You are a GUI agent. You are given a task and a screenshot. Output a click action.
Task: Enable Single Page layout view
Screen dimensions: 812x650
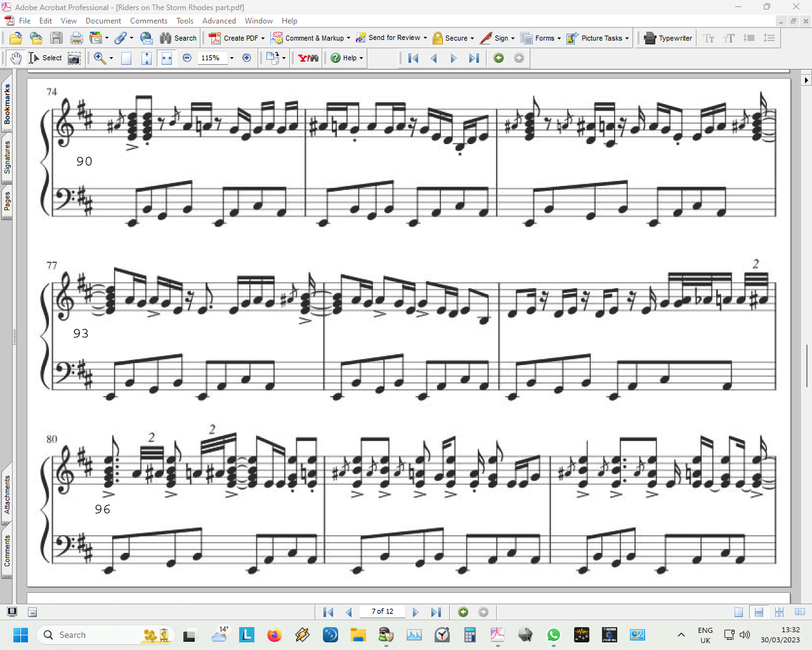[738, 612]
